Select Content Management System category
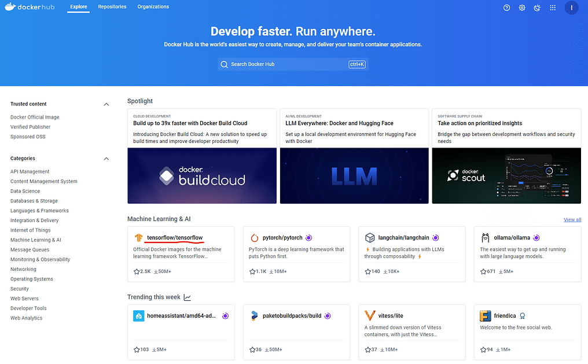This screenshot has height=364, width=588. tap(44, 181)
